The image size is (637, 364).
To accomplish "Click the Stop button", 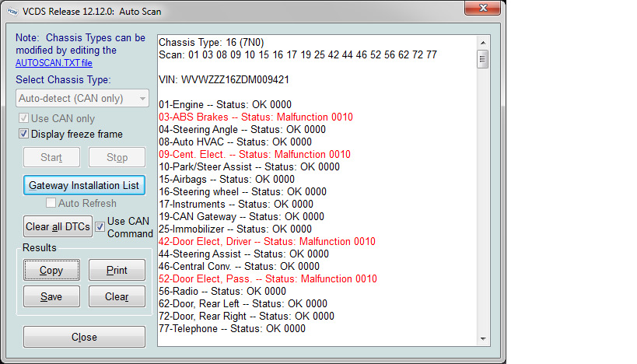I will click(x=117, y=157).
